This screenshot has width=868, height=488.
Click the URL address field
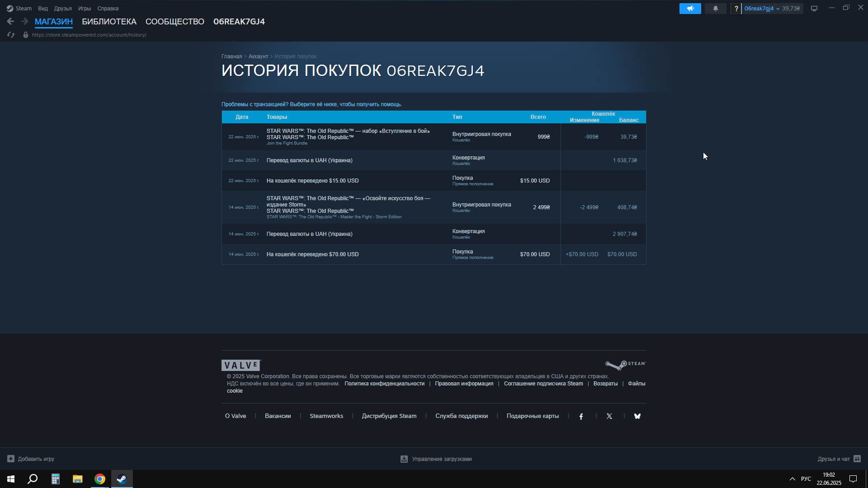click(89, 35)
